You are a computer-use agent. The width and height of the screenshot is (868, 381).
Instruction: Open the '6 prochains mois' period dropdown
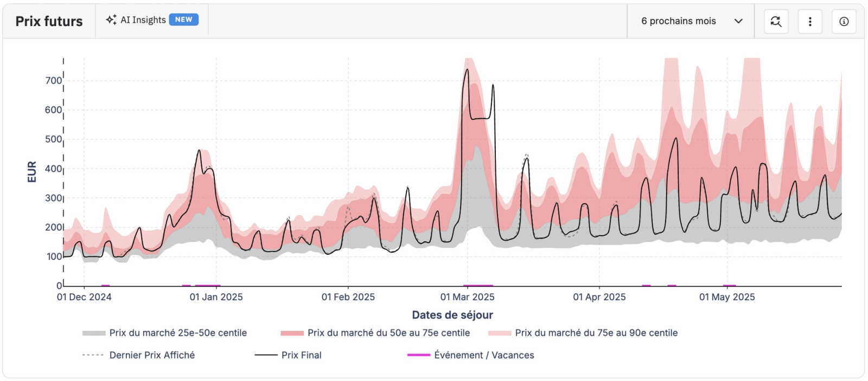click(x=691, y=21)
